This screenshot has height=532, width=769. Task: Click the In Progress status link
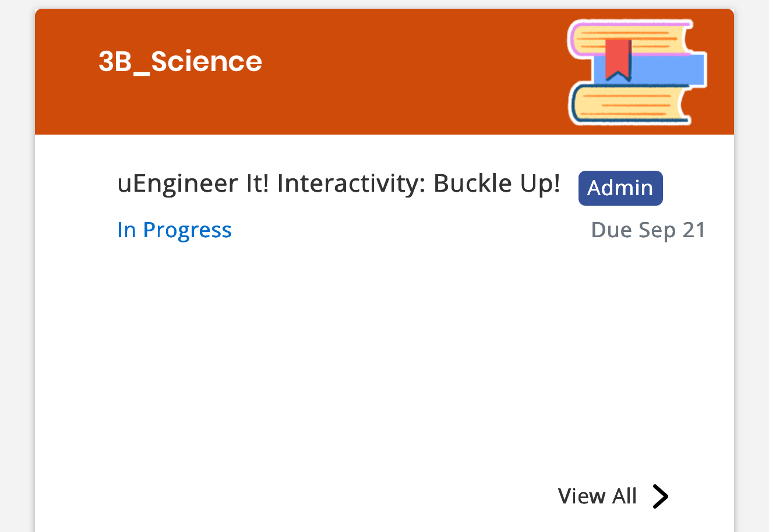(174, 230)
